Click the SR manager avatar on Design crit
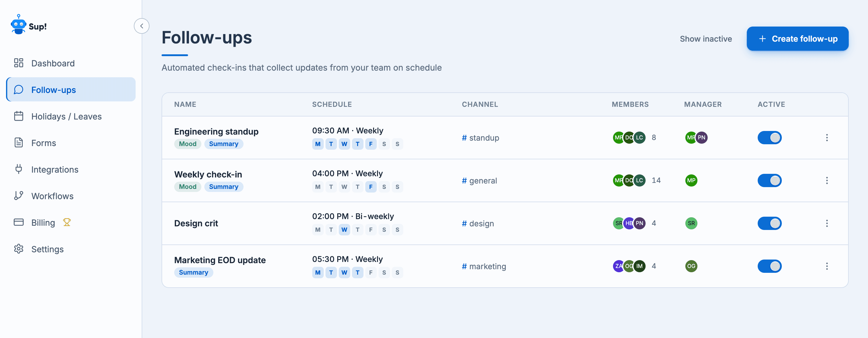Image resolution: width=868 pixels, height=338 pixels. coord(691,223)
